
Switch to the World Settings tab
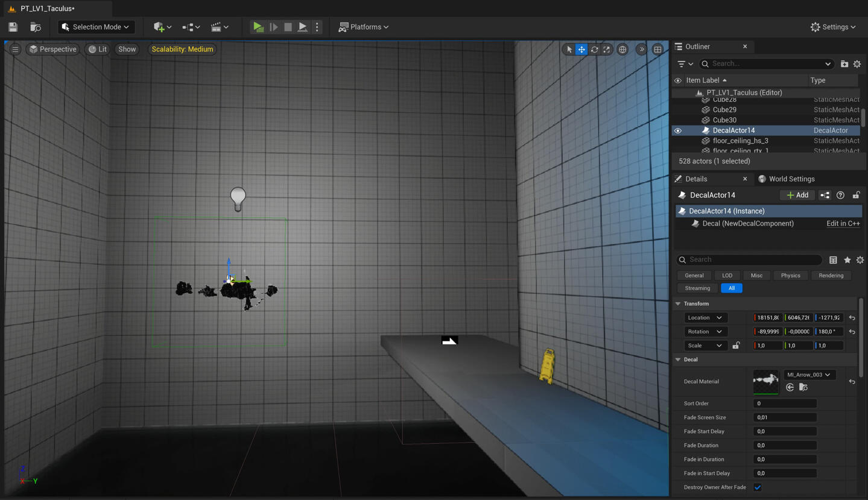(x=791, y=179)
